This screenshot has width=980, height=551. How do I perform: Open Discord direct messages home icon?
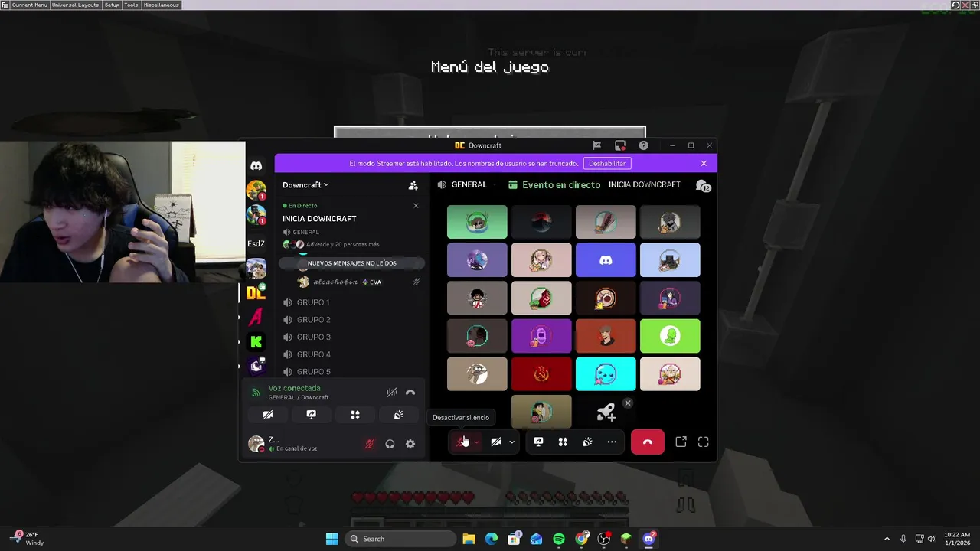[x=256, y=165]
